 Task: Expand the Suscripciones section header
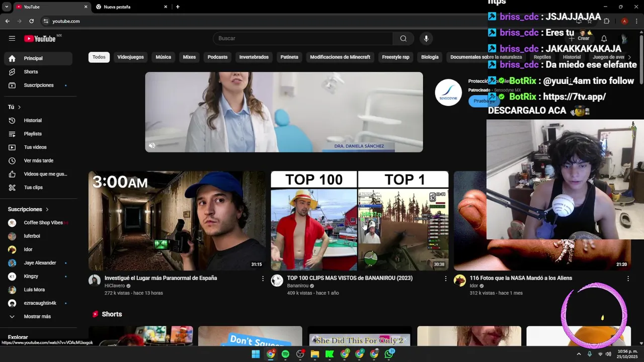point(29,209)
